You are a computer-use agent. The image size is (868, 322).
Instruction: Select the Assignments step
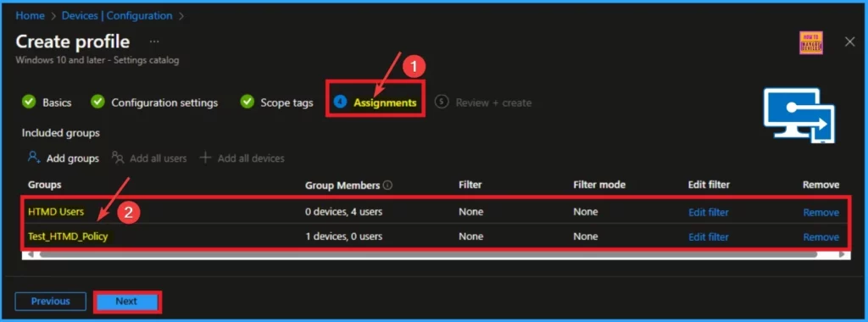point(385,103)
